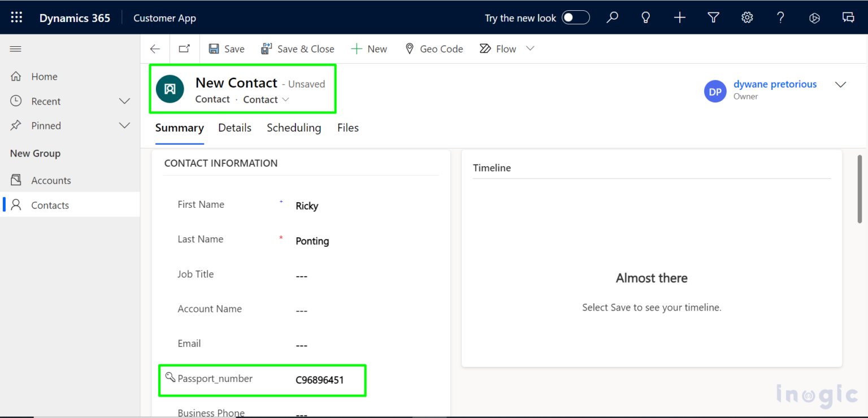Open the Flow dropdown arrow
Viewport: 868px width, 418px height.
[x=530, y=49]
